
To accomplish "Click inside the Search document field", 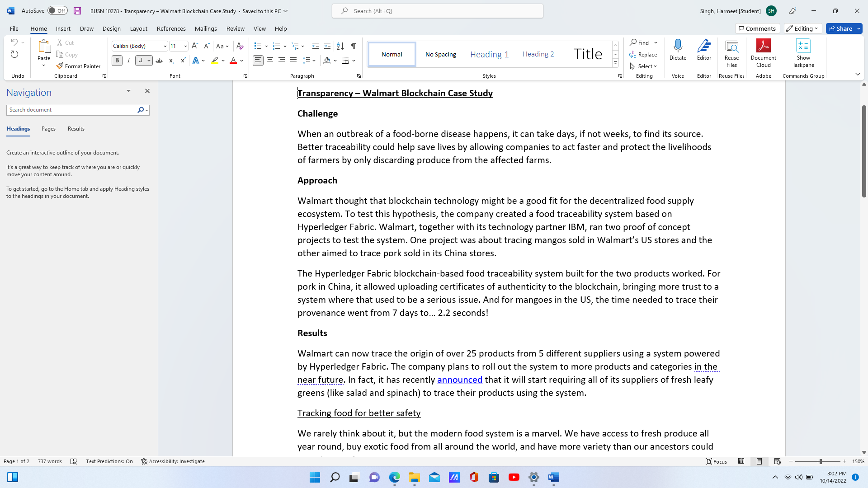I will [72, 109].
